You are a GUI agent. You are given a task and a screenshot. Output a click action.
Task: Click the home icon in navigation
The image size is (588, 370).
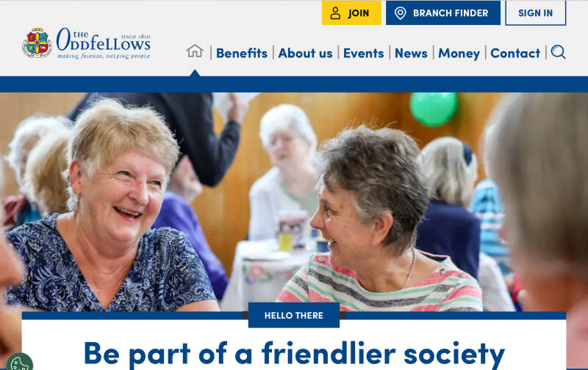coord(195,51)
